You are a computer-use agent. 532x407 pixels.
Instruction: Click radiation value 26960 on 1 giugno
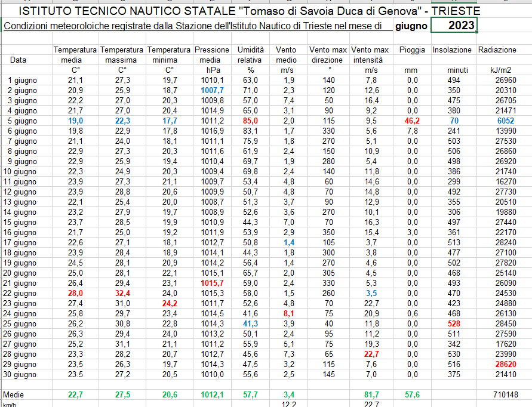click(x=506, y=81)
